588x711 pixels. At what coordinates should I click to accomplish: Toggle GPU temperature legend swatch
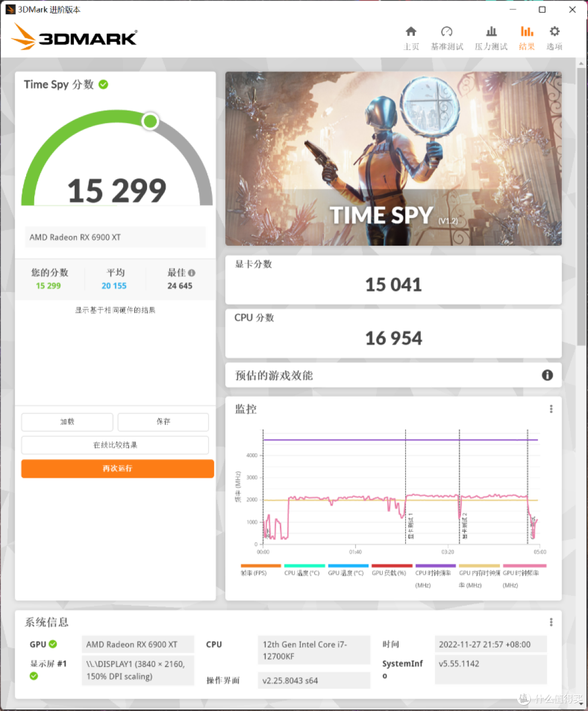(348, 566)
